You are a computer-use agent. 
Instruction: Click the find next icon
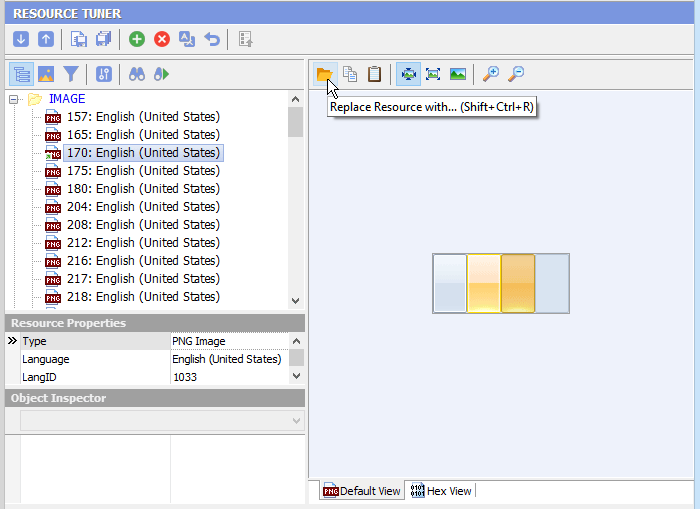pyautogui.click(x=162, y=74)
